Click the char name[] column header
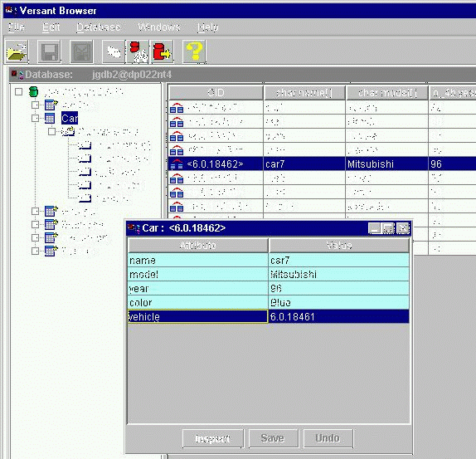Screen dimensions: 476x459 click(304, 93)
